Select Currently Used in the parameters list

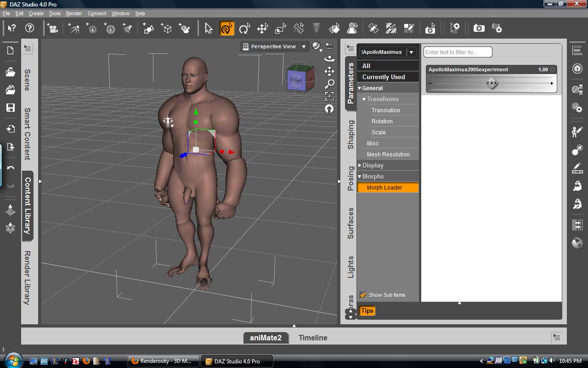384,77
